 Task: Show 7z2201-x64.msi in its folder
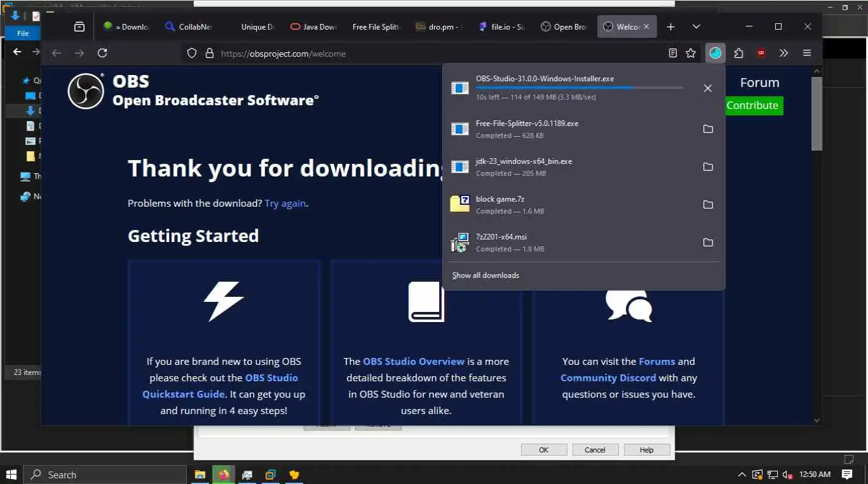click(x=708, y=243)
